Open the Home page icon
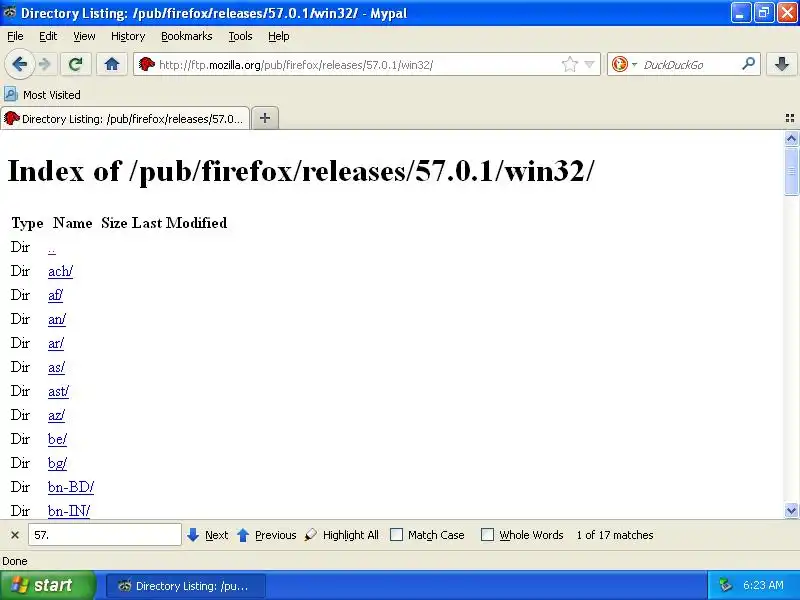 (x=112, y=64)
